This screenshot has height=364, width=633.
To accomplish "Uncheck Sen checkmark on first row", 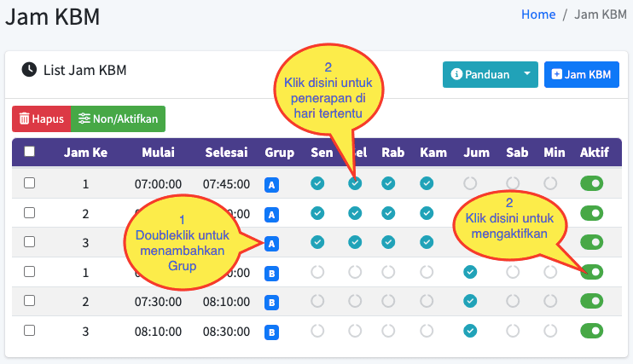I will tap(317, 183).
